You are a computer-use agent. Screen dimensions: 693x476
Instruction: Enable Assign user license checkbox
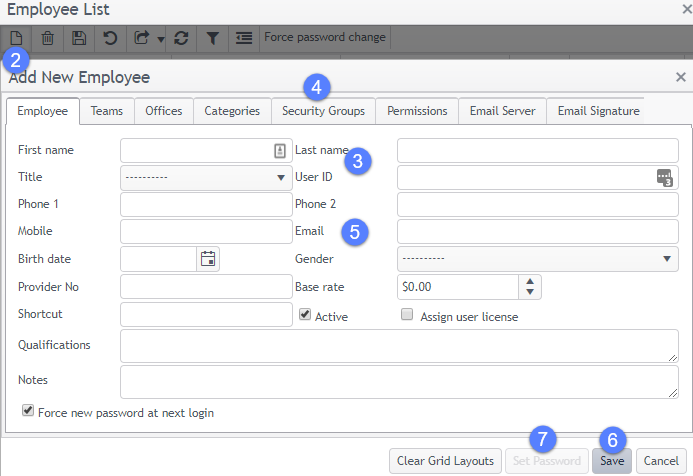(x=407, y=314)
